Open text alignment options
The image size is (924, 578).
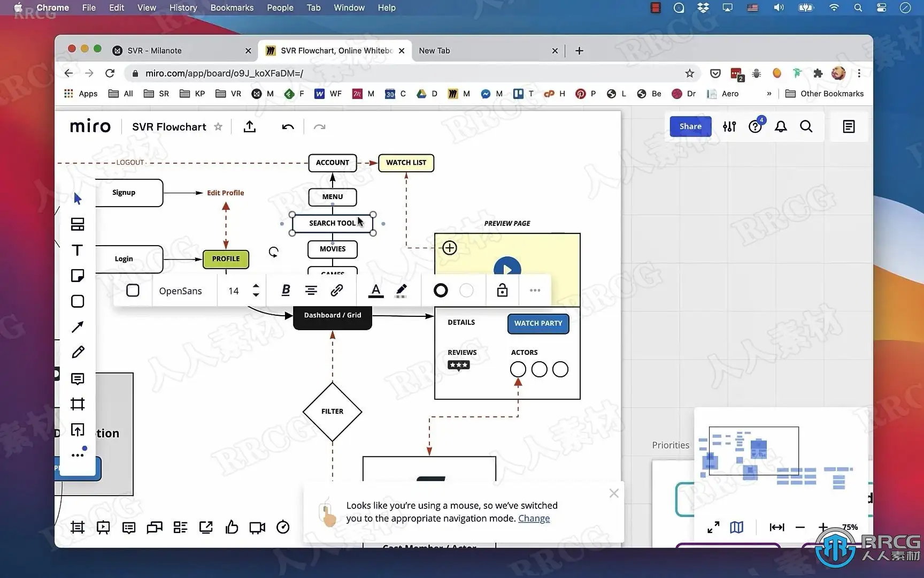pyautogui.click(x=311, y=290)
